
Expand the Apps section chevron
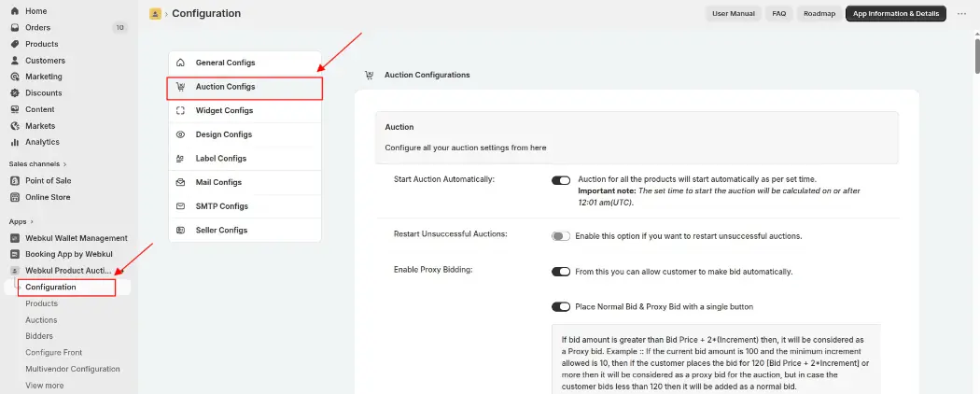32,221
